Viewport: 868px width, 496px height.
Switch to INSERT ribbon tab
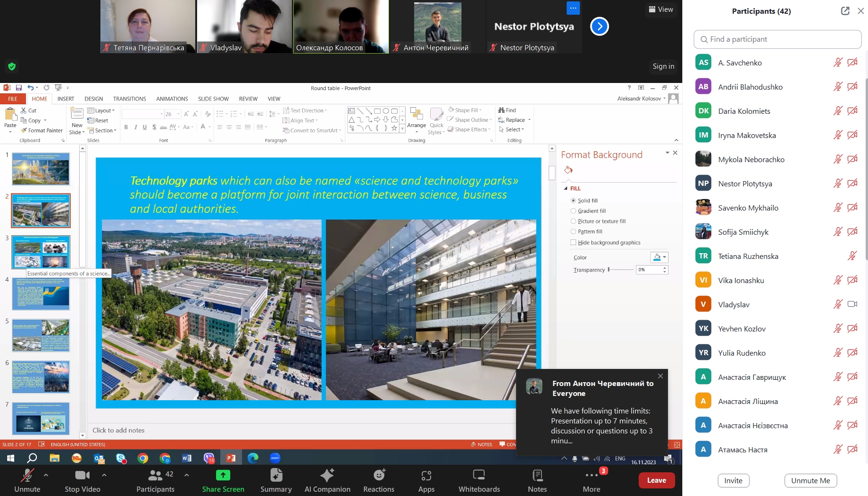[x=66, y=99]
